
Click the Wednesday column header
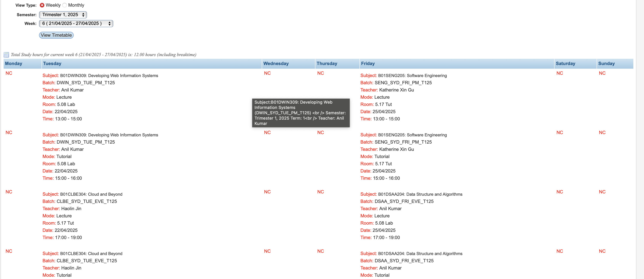[x=276, y=64]
